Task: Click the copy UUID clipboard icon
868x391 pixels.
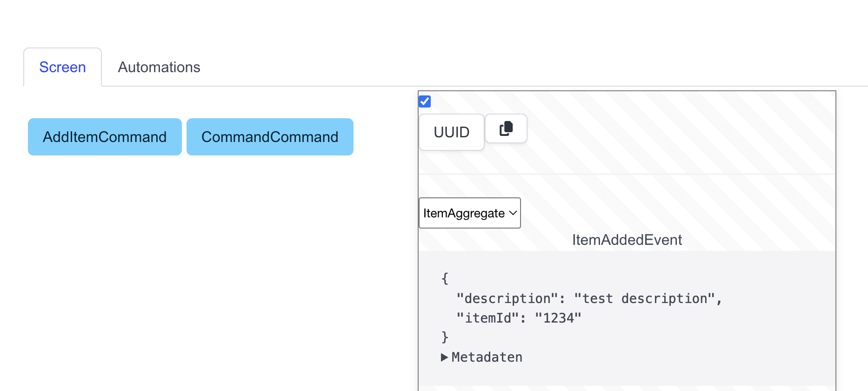Action: click(x=506, y=128)
